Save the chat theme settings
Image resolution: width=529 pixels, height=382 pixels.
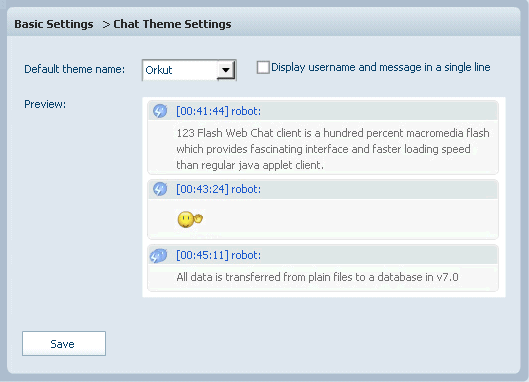tap(64, 344)
